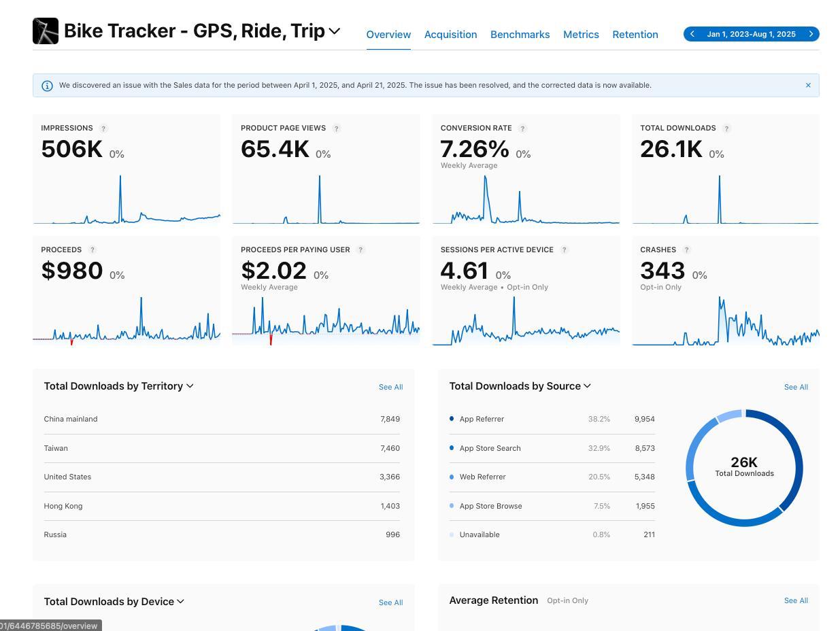Open the Total Downloads by Source dropdown
Viewport: 840px width, 631px height.
tap(586, 386)
